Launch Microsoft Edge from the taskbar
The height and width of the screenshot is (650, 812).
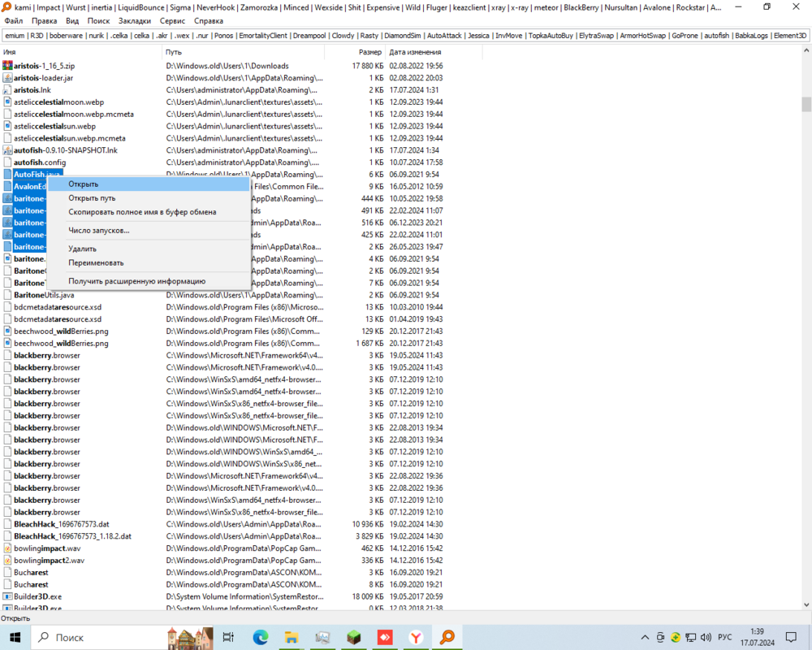(261, 637)
